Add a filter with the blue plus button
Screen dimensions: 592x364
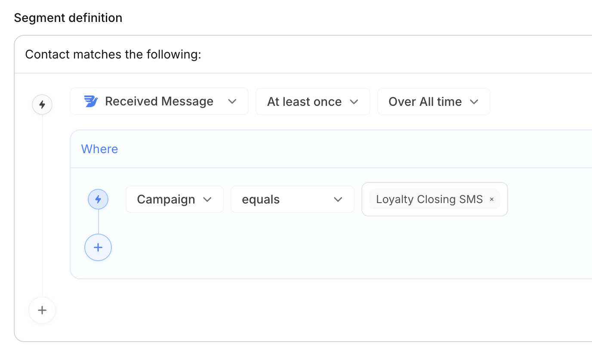coord(98,247)
